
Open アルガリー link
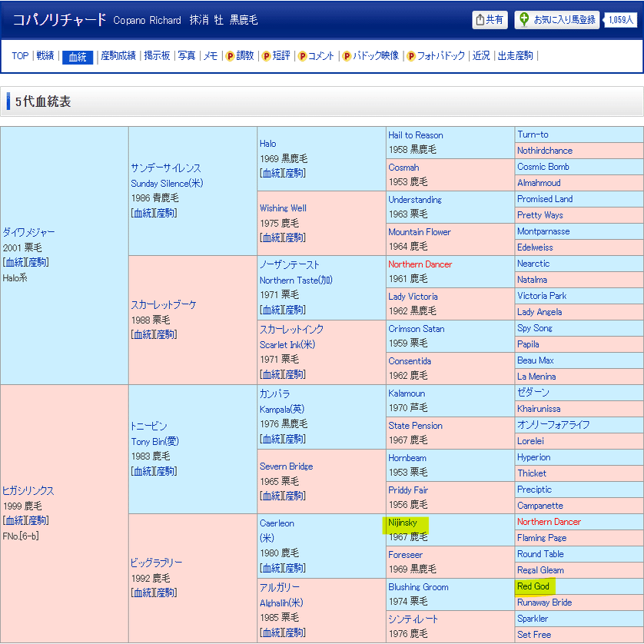coord(280,588)
